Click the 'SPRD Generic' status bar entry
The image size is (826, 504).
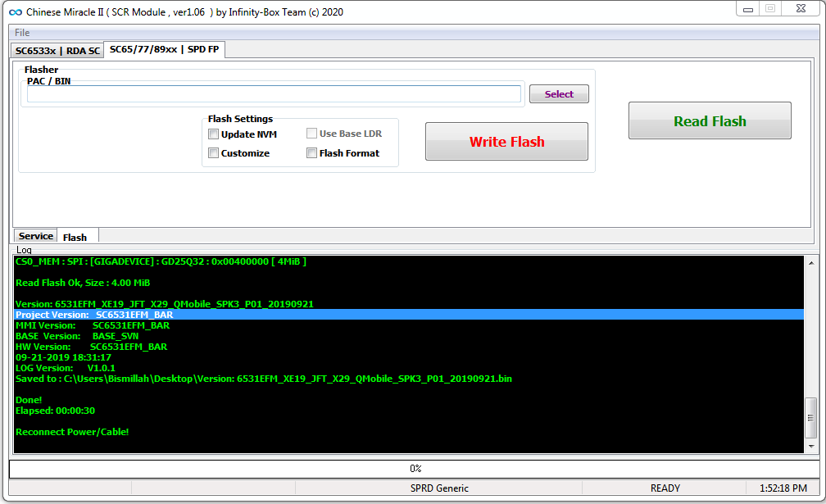point(439,488)
